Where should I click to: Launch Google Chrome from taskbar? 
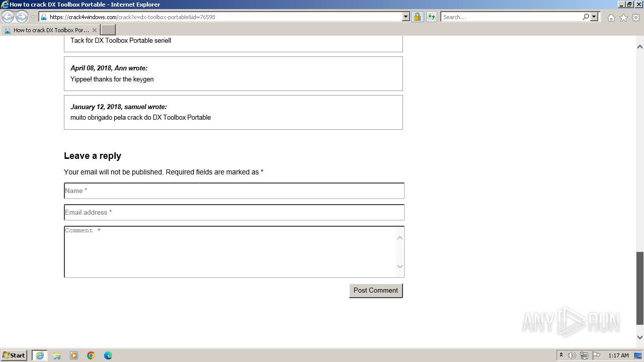click(x=91, y=355)
